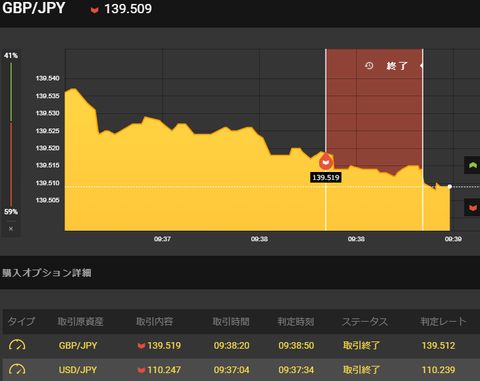480x381 pixels.
Task: Click the 139.540 price axis label
Action: tap(47, 78)
